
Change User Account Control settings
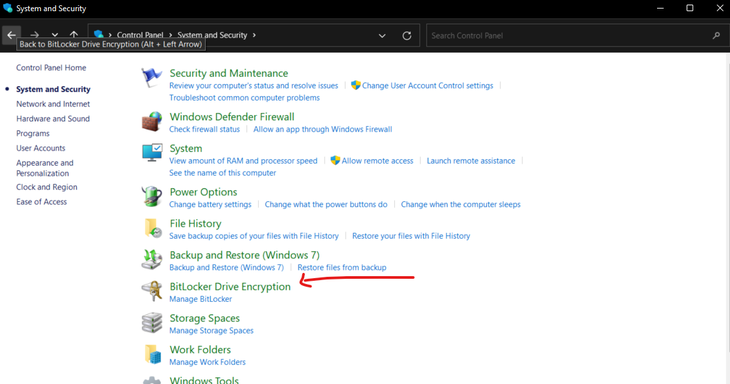[427, 86]
